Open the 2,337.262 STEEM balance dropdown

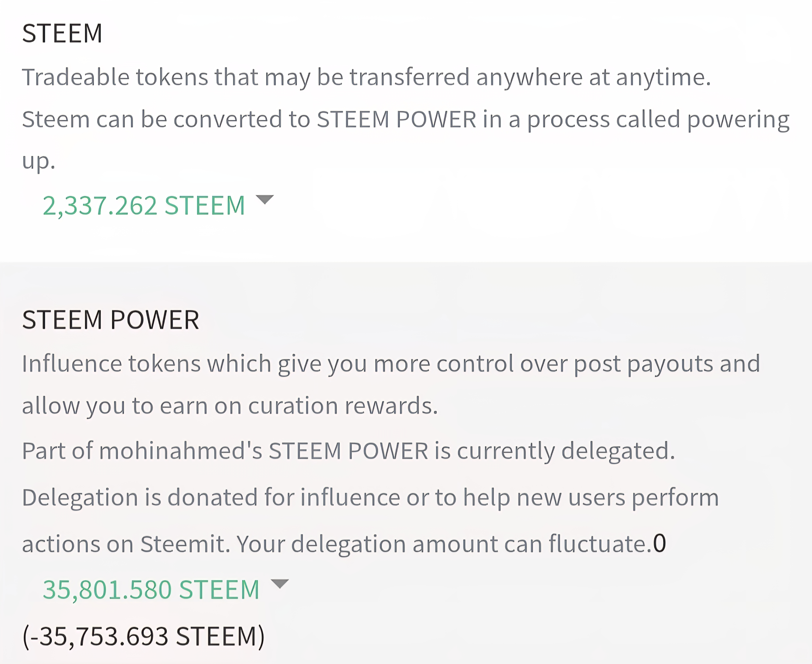tap(144, 206)
